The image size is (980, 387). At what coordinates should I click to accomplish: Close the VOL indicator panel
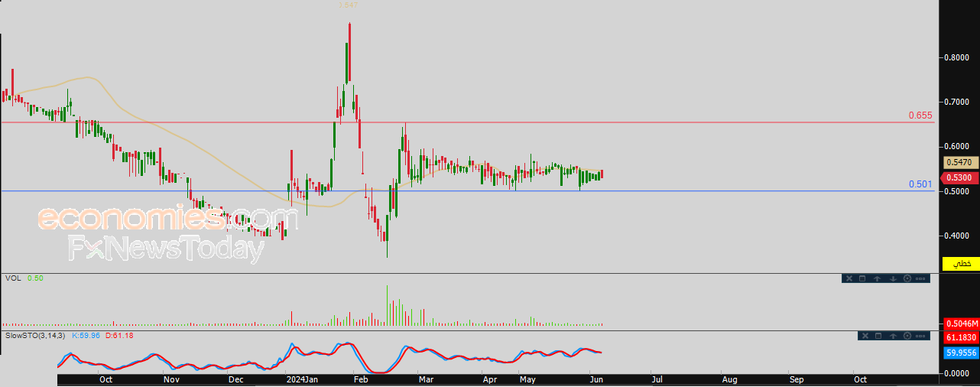pyautogui.click(x=849, y=278)
